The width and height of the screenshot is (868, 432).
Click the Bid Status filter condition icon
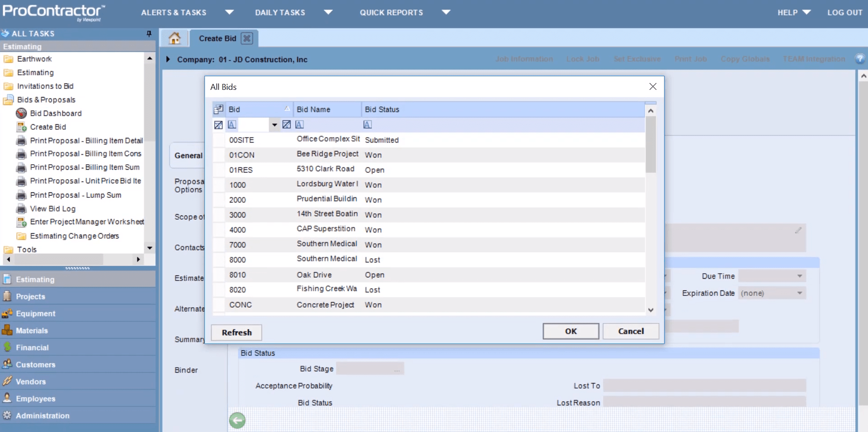click(x=367, y=125)
